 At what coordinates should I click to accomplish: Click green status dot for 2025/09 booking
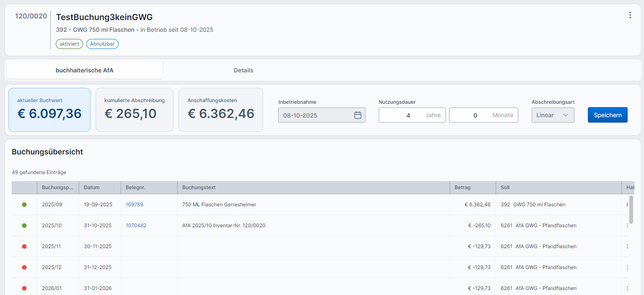point(24,205)
